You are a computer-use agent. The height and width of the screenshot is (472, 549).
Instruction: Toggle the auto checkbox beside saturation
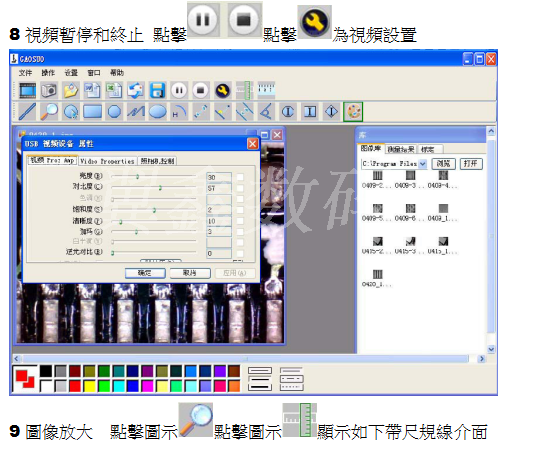pyautogui.click(x=240, y=210)
